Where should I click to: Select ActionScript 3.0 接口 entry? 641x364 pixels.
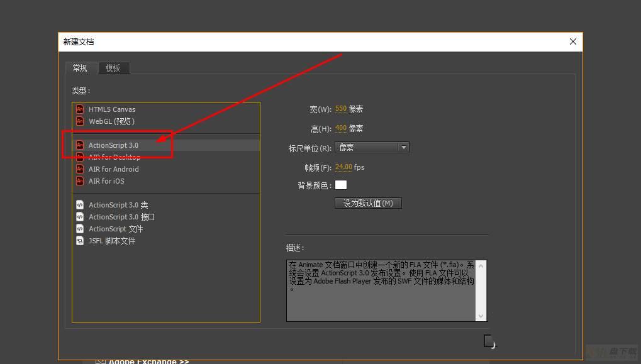(x=166, y=217)
